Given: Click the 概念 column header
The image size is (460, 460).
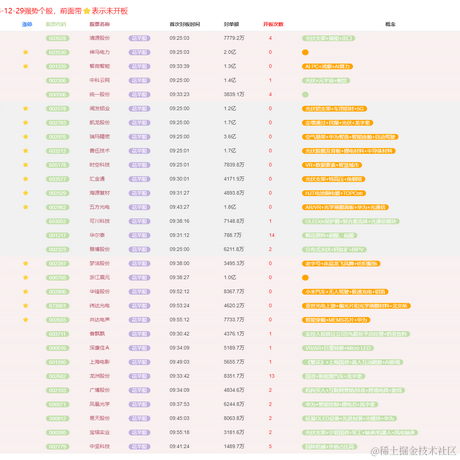Looking at the screenshot, I should 390,24.
